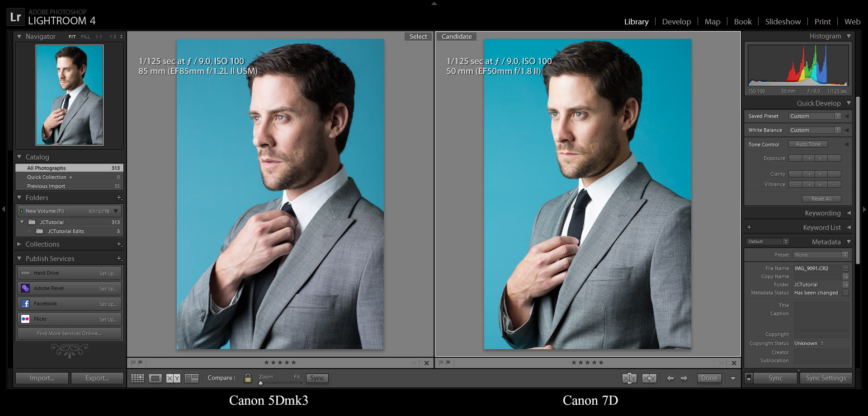Increase Vibrance by small step
The width and height of the screenshot is (868, 416).
[821, 184]
